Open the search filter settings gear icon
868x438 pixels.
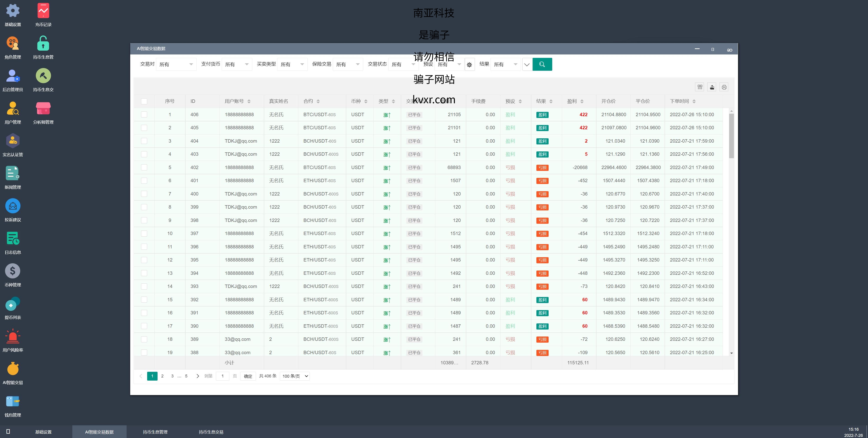[x=469, y=64]
